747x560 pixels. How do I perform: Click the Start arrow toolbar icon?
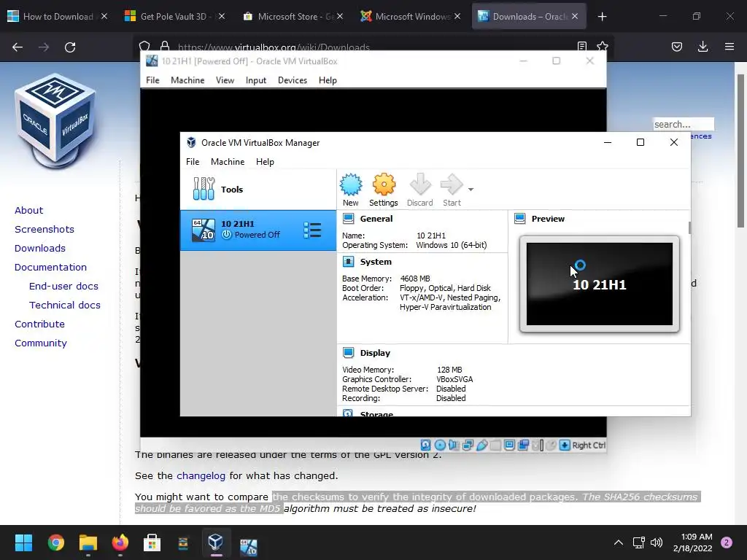[452, 190]
